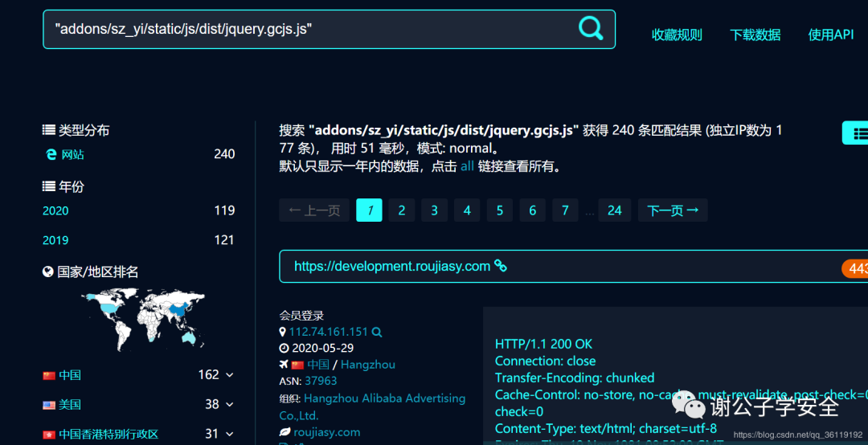Click the United States flag in country ranking

click(x=49, y=405)
